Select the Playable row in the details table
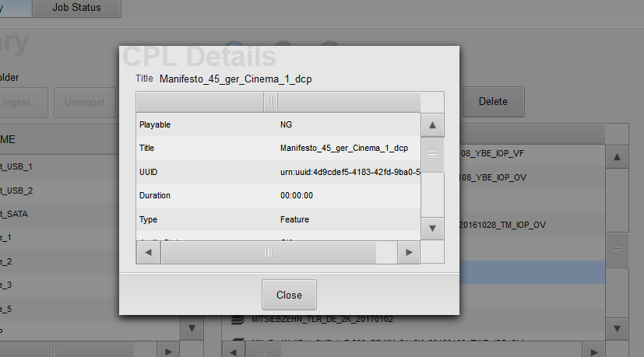The height and width of the screenshot is (357, 644). (x=278, y=124)
